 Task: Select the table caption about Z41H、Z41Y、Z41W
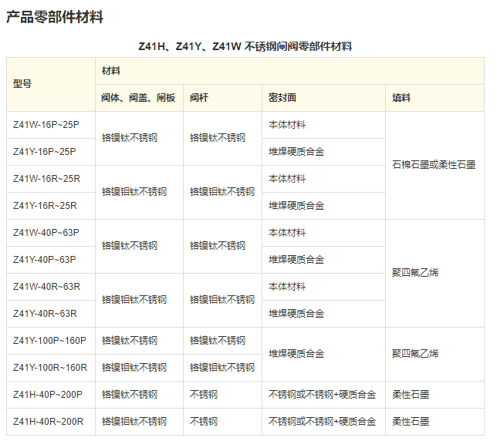click(x=245, y=46)
